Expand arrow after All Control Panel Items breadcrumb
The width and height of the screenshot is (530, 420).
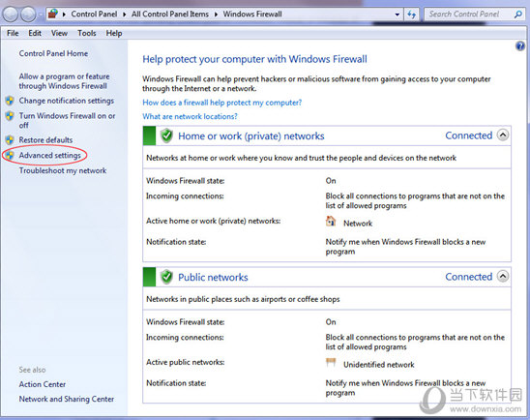(216, 15)
